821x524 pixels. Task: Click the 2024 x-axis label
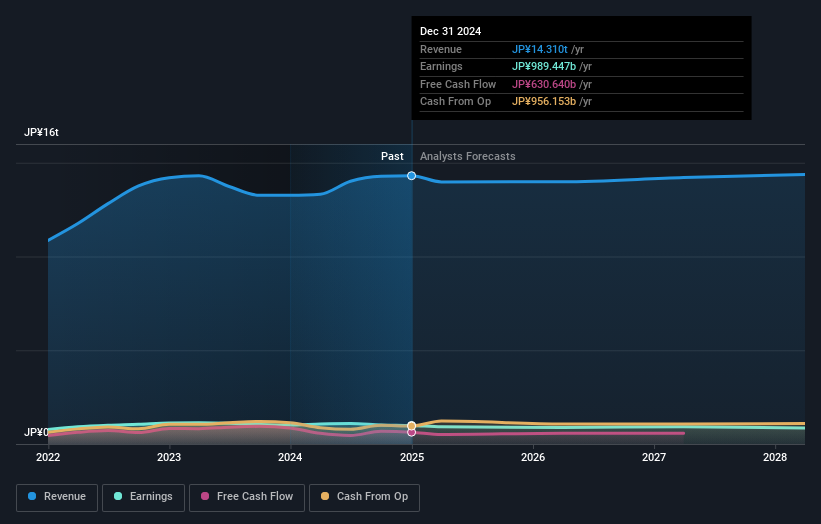point(290,458)
